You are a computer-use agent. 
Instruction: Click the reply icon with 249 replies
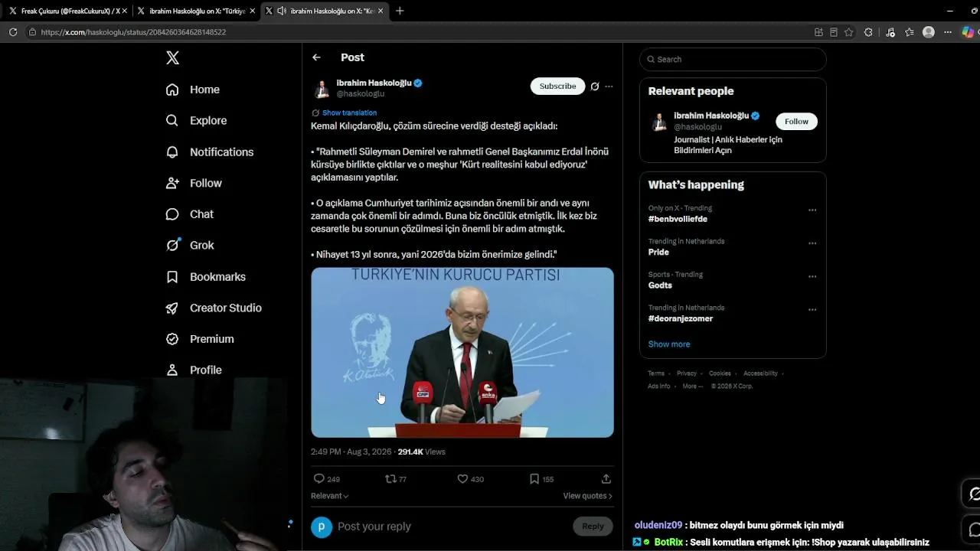point(319,479)
